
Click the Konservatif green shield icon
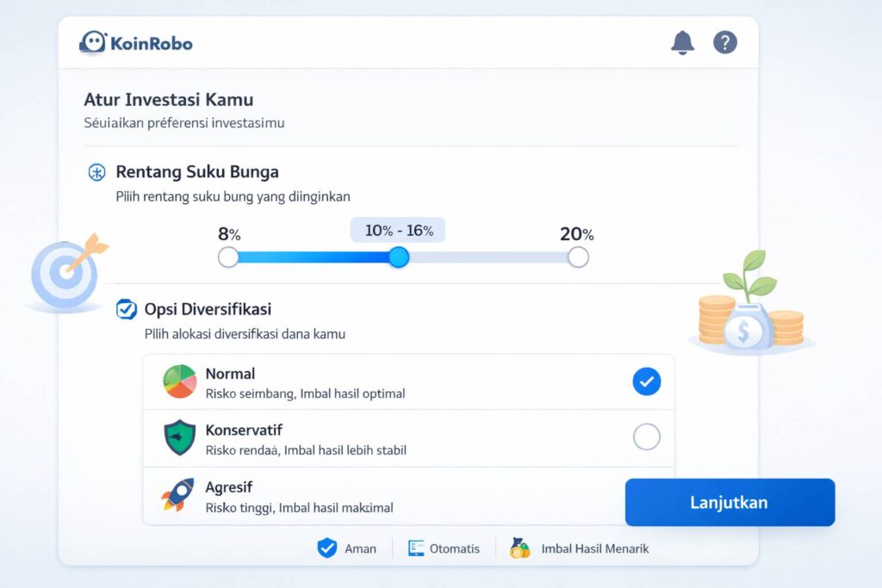pyautogui.click(x=179, y=438)
